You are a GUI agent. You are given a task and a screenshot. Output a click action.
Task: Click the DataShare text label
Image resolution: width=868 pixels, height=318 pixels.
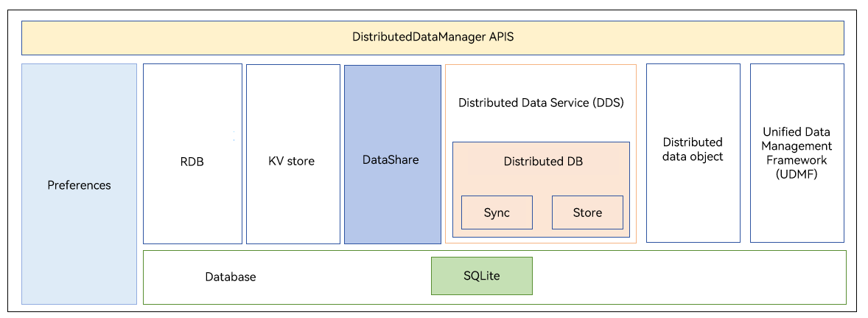pyautogui.click(x=391, y=159)
